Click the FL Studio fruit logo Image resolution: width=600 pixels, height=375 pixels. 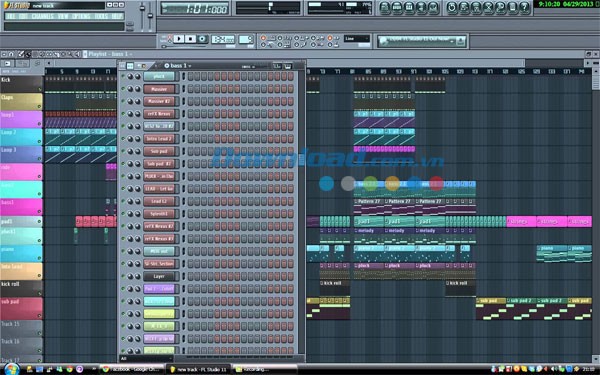(x=6, y=5)
